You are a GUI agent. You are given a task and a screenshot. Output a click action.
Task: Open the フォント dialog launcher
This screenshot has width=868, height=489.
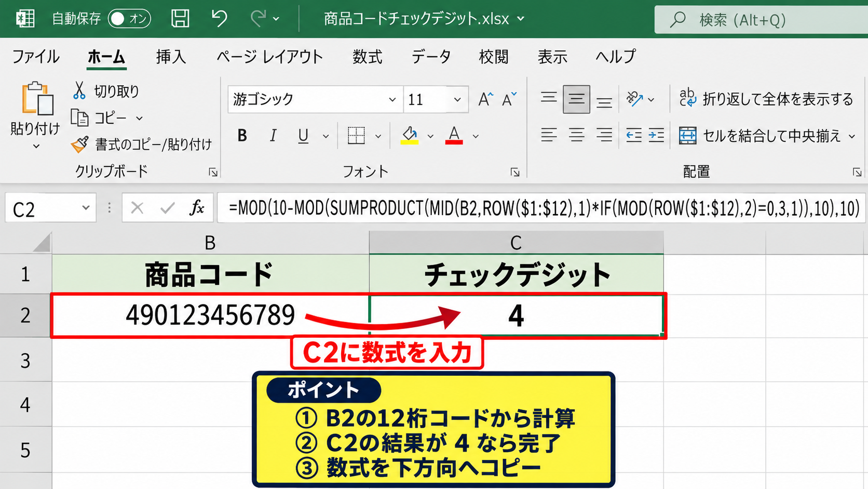coord(514,173)
